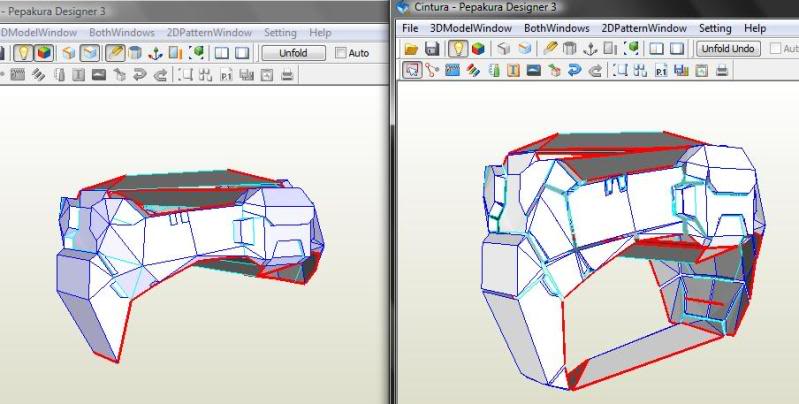Click the gray flat-panel icon in Cintura toolbar

coord(610,49)
